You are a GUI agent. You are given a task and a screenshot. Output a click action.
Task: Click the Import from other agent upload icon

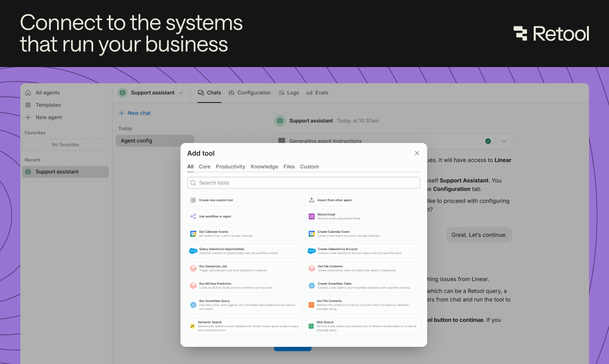(312, 200)
